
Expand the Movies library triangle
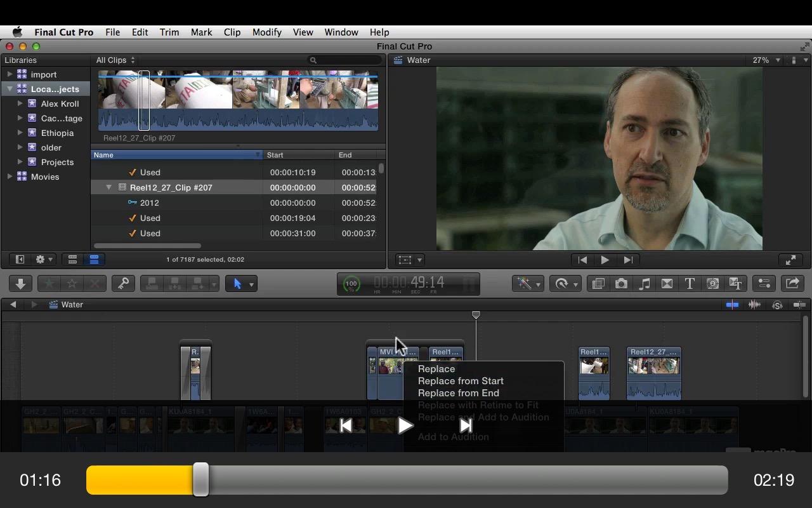click(10, 177)
